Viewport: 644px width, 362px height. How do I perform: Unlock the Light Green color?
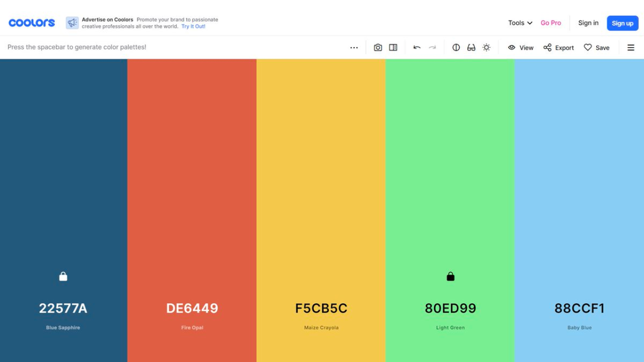(x=450, y=276)
